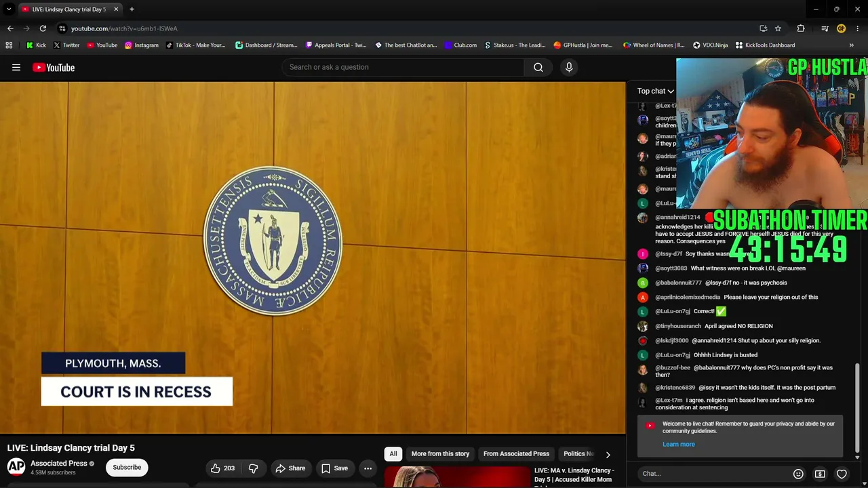The height and width of the screenshot is (488, 868).
Task: Bookmark this page with star icon
Action: (x=778, y=28)
